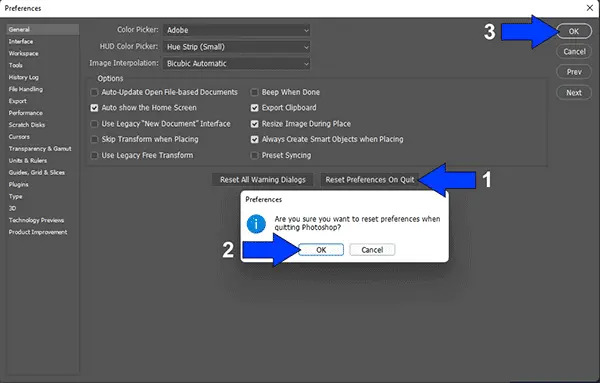Image resolution: width=600 pixels, height=383 pixels.
Task: Open History Log preferences
Action: coord(24,77)
